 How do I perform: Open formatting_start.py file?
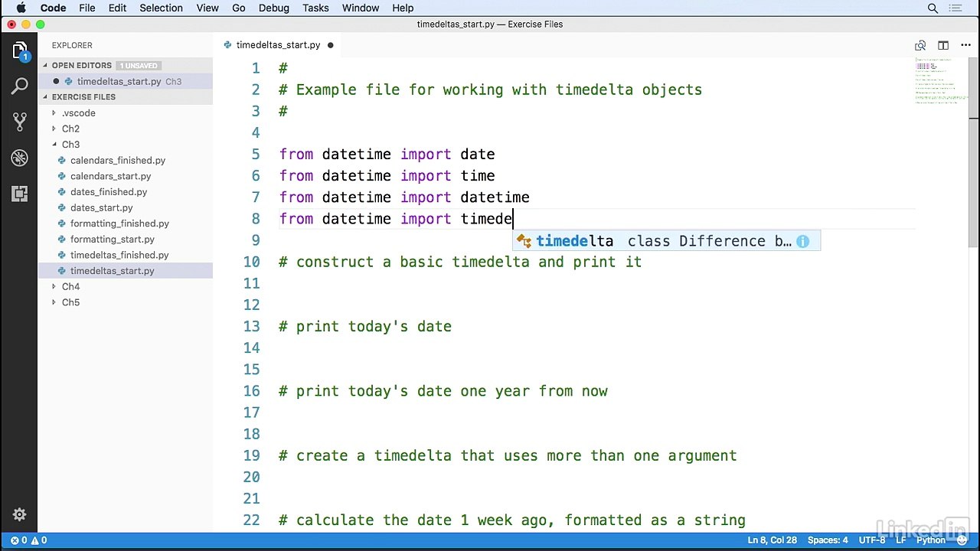tap(113, 240)
